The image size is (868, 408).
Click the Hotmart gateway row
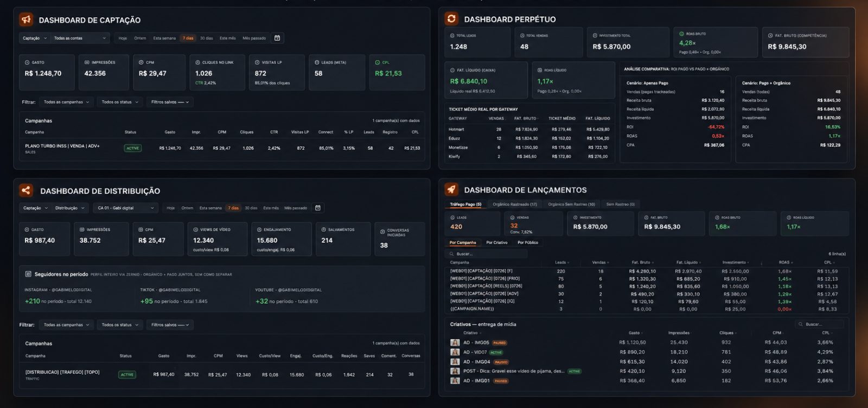point(529,129)
